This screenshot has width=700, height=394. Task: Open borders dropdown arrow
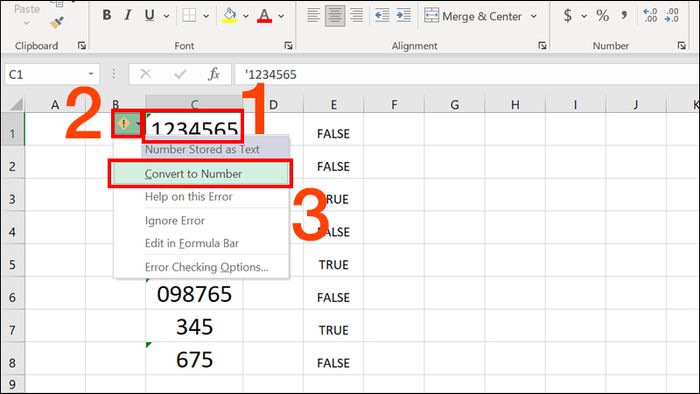point(206,16)
